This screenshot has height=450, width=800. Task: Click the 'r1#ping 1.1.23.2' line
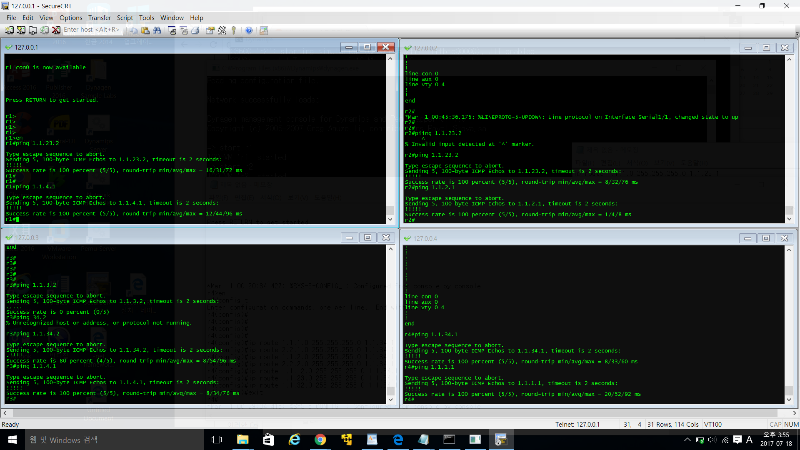[x=32, y=143]
